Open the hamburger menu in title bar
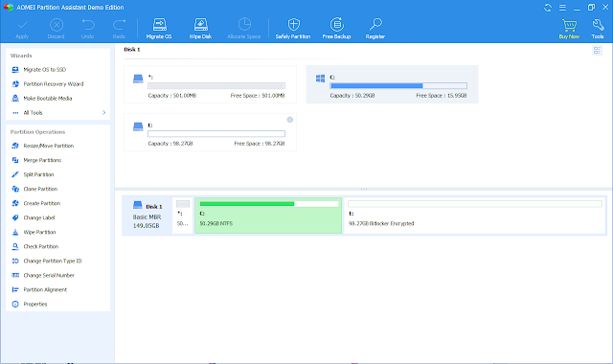 [562, 8]
